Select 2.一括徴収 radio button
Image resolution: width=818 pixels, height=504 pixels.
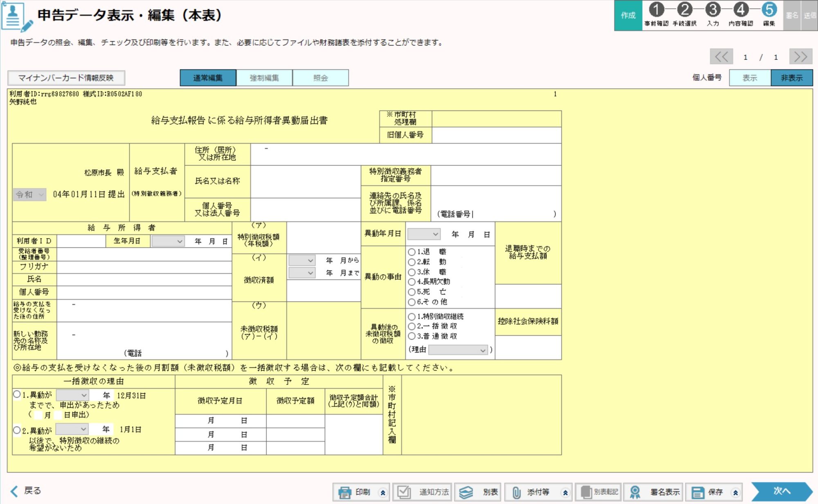(x=411, y=326)
